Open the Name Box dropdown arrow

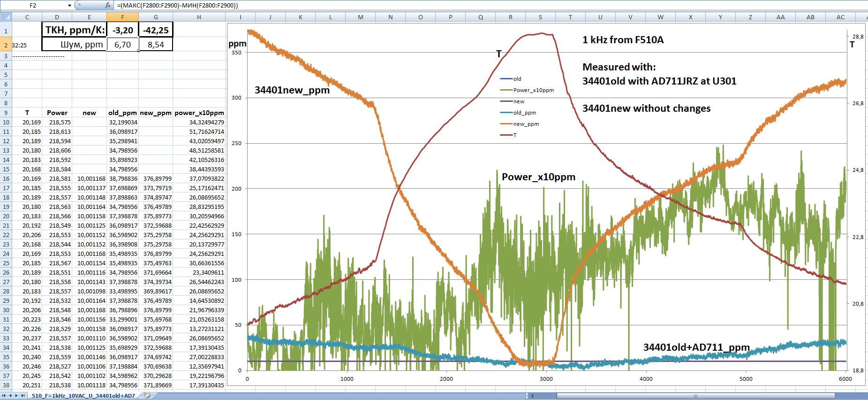69,5
